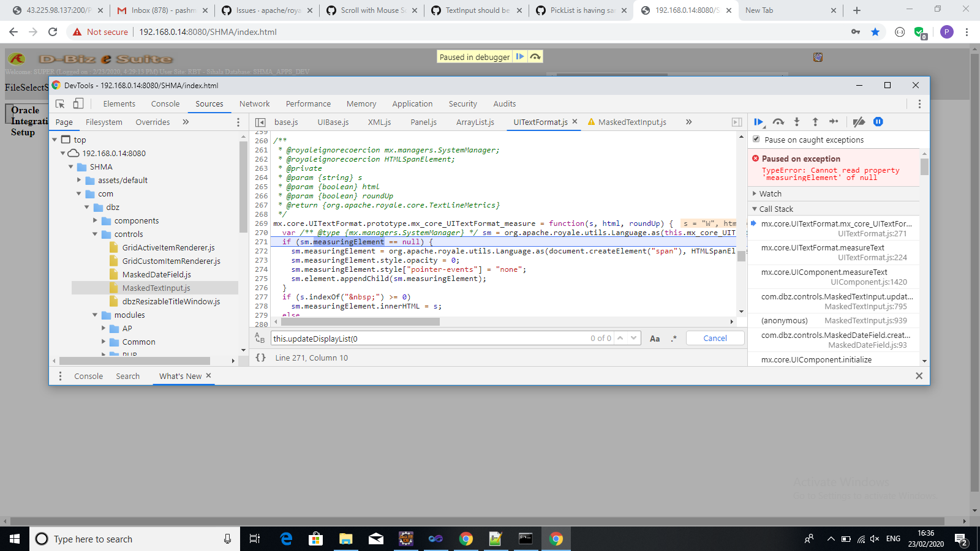
Task: Pretty print code with braces icon
Action: pyautogui.click(x=261, y=358)
